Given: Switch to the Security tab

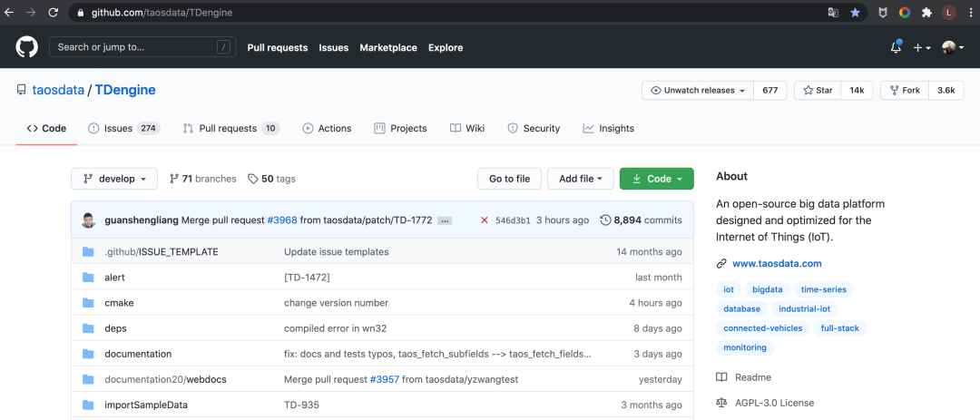Looking at the screenshot, I should click(534, 128).
